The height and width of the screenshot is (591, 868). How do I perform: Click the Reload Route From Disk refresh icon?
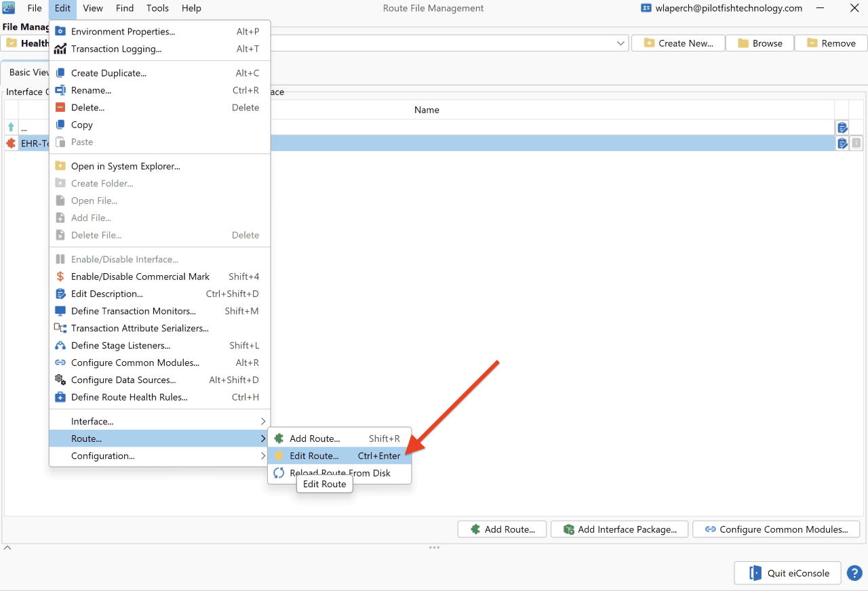[279, 473]
